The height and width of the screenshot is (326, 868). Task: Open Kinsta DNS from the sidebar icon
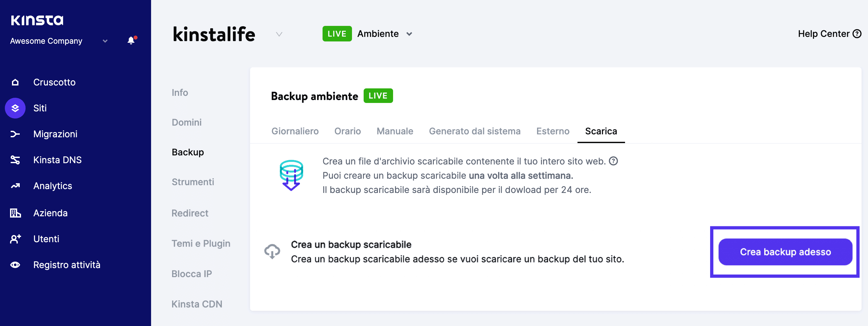coord(15,160)
